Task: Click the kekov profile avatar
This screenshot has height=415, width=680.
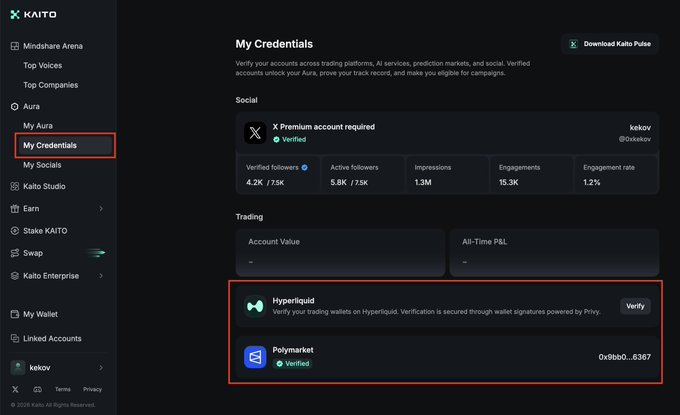Action: [17, 367]
